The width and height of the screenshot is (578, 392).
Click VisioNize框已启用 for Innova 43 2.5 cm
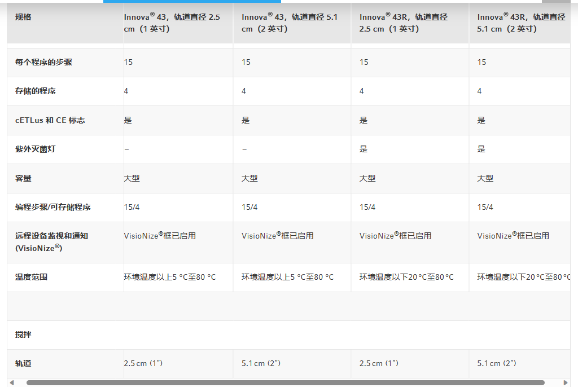160,236
